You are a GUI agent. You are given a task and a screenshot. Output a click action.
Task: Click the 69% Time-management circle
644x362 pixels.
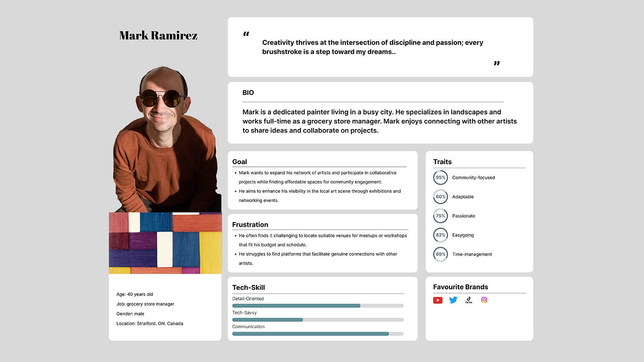440,254
